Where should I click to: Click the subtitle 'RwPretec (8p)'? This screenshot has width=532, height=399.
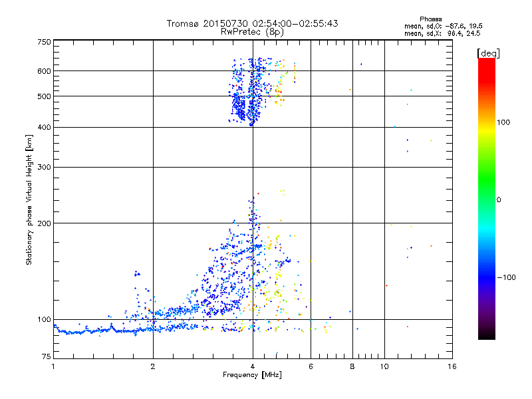[x=252, y=32]
